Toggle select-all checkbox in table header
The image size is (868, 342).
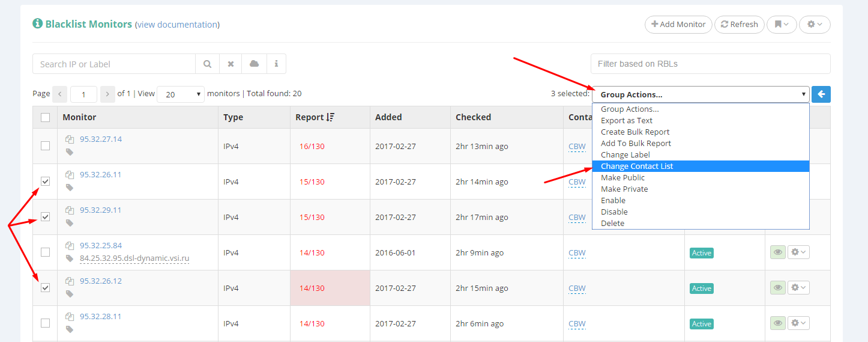pos(45,117)
